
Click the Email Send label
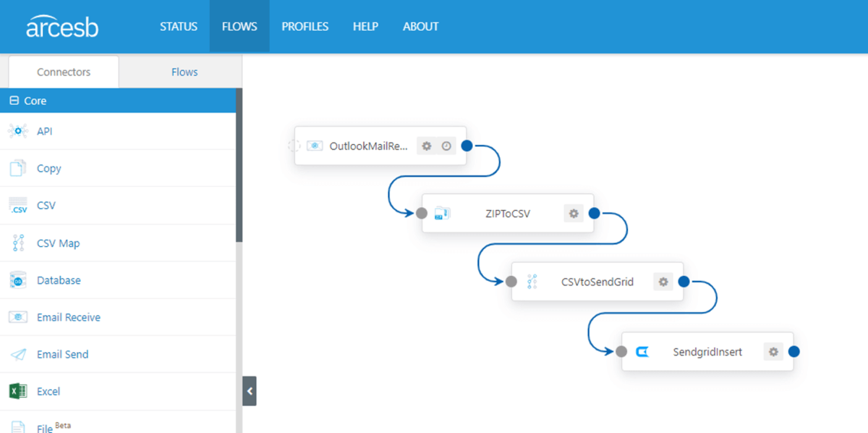click(x=63, y=354)
